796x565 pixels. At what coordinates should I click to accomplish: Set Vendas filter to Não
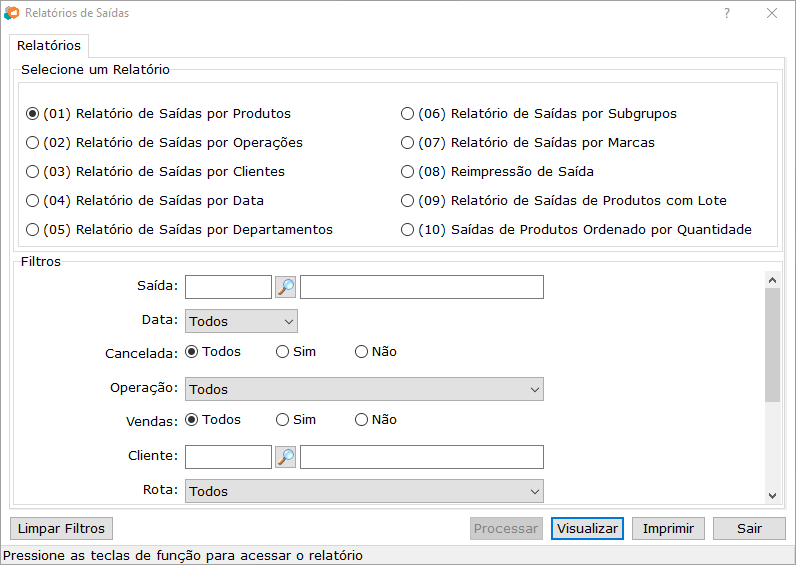pos(361,420)
